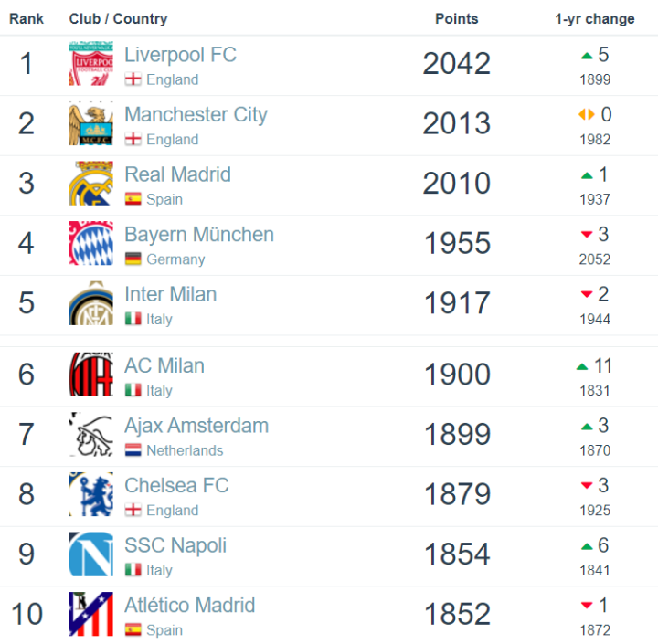Open the Ajax Amsterdam club link

click(x=196, y=426)
